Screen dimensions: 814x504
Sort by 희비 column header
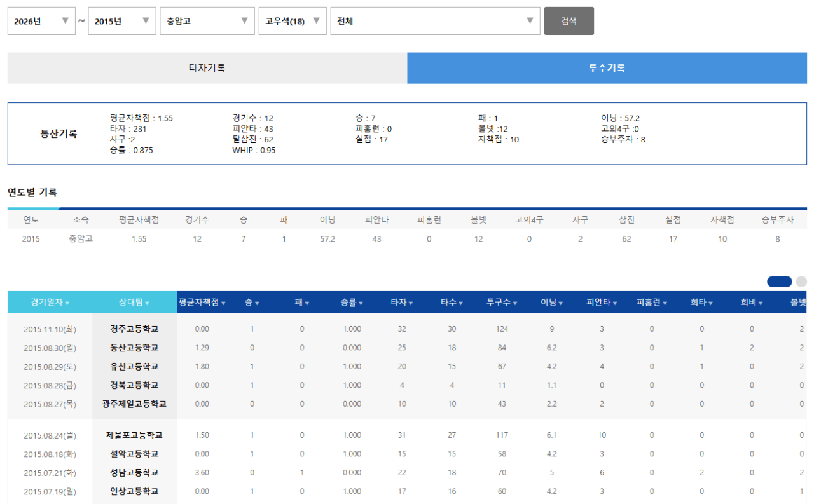tap(752, 303)
